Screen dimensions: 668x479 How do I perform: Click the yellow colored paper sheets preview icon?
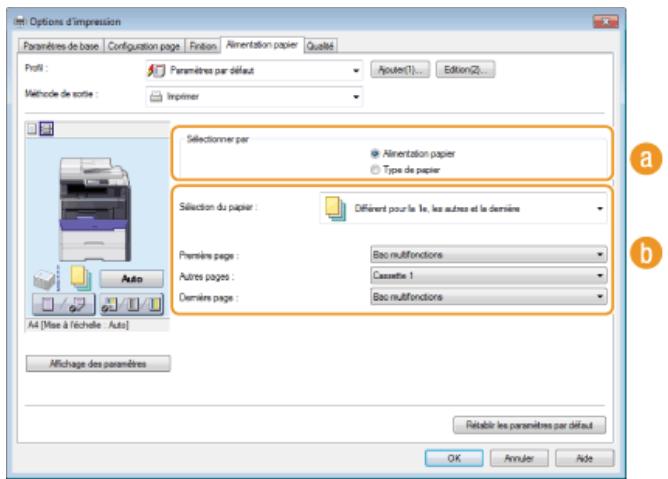[81, 278]
